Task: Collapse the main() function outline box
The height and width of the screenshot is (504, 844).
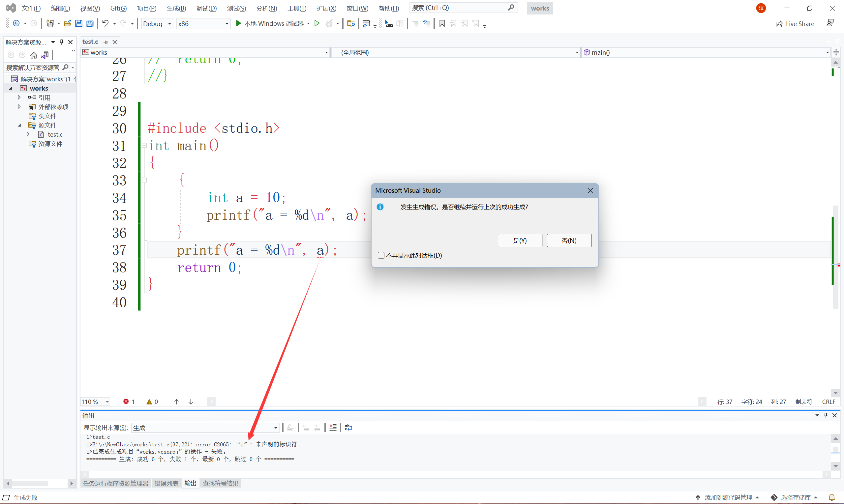Action: pos(144,146)
